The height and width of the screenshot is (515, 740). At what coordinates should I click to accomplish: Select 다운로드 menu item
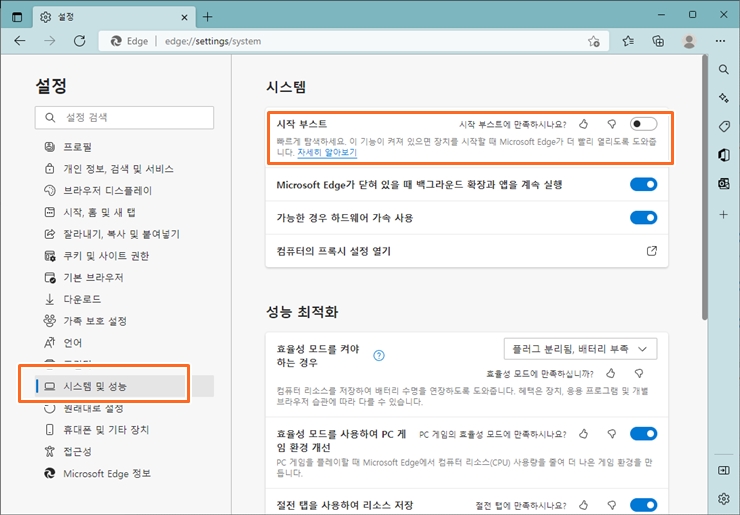click(124, 299)
